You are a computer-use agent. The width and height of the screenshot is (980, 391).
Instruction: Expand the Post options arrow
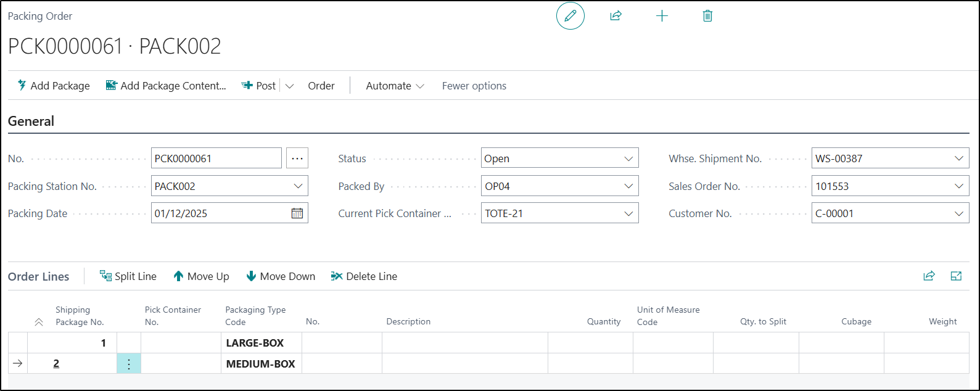click(289, 86)
